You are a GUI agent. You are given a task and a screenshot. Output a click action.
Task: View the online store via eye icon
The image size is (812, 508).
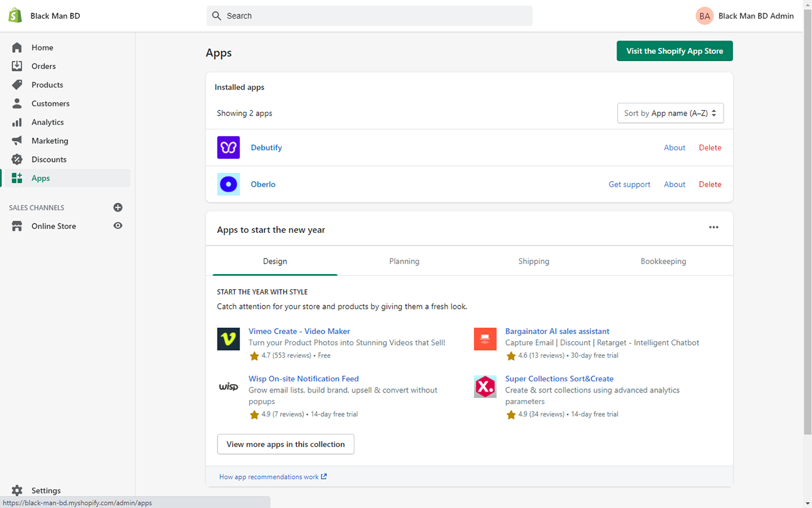pyautogui.click(x=118, y=226)
